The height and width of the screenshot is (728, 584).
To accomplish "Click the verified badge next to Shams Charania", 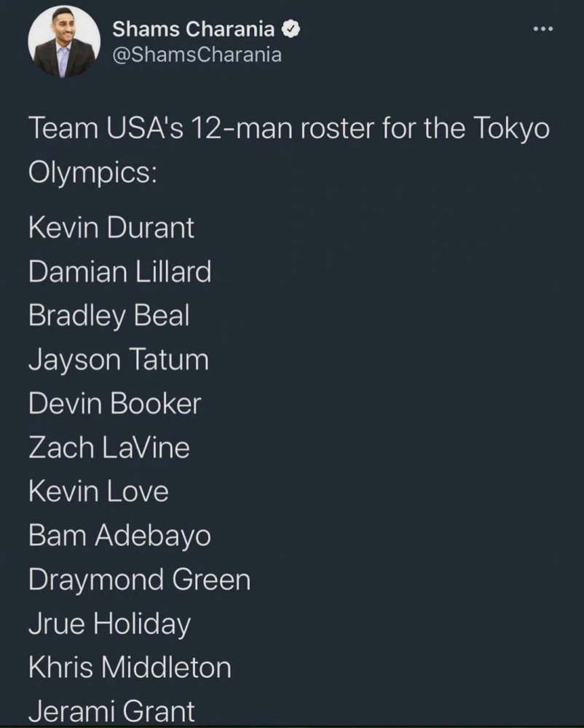I will pos(291,29).
